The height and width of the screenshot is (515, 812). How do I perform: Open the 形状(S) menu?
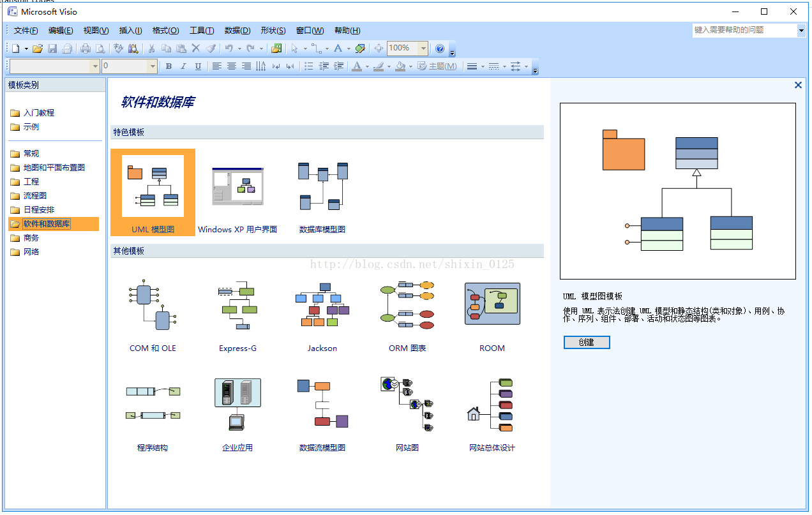click(273, 31)
